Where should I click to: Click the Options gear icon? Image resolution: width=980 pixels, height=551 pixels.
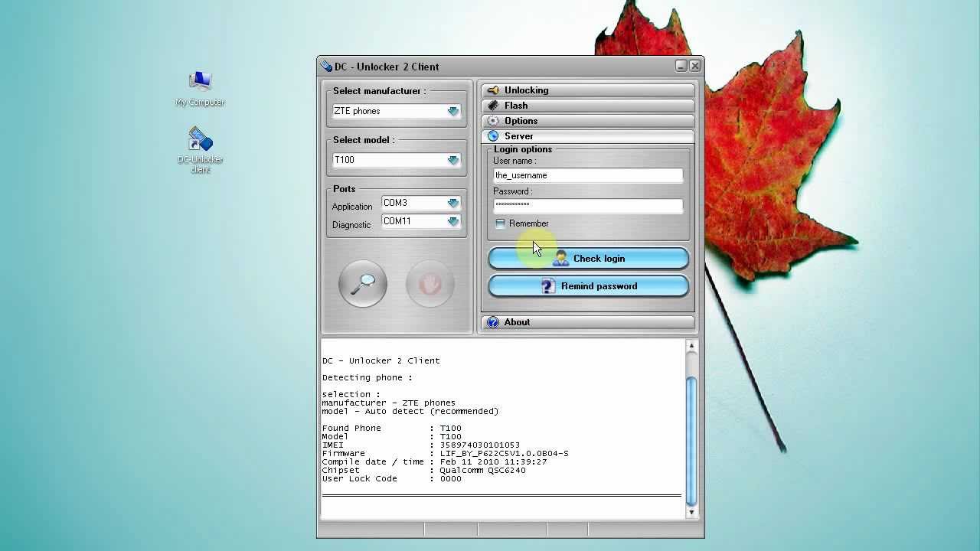(x=493, y=121)
